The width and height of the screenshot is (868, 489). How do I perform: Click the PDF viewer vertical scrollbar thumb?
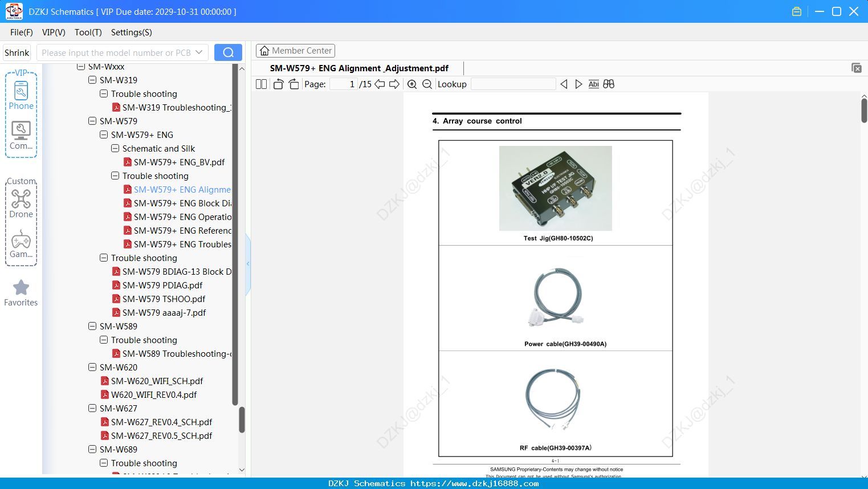(x=864, y=110)
